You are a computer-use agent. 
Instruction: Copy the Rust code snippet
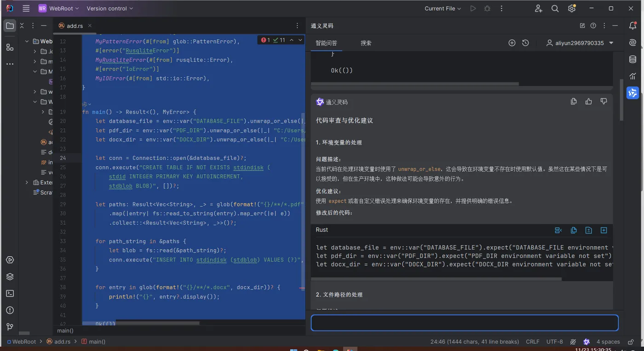(574, 230)
